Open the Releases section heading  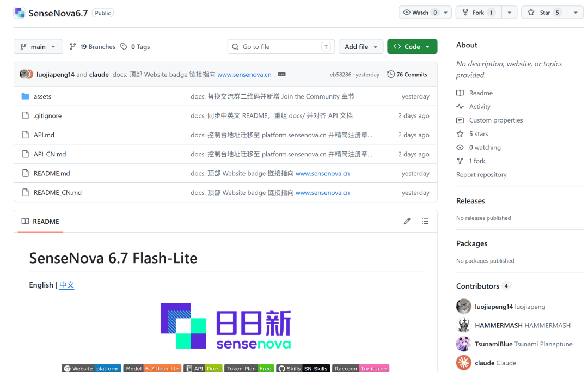470,200
